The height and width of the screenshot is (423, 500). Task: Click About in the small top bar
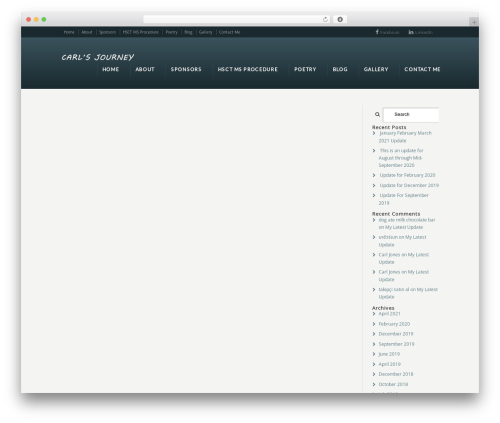pyautogui.click(x=87, y=32)
